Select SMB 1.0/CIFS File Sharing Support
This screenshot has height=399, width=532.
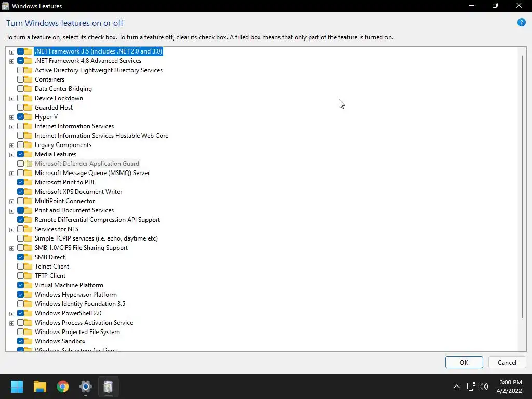point(81,248)
